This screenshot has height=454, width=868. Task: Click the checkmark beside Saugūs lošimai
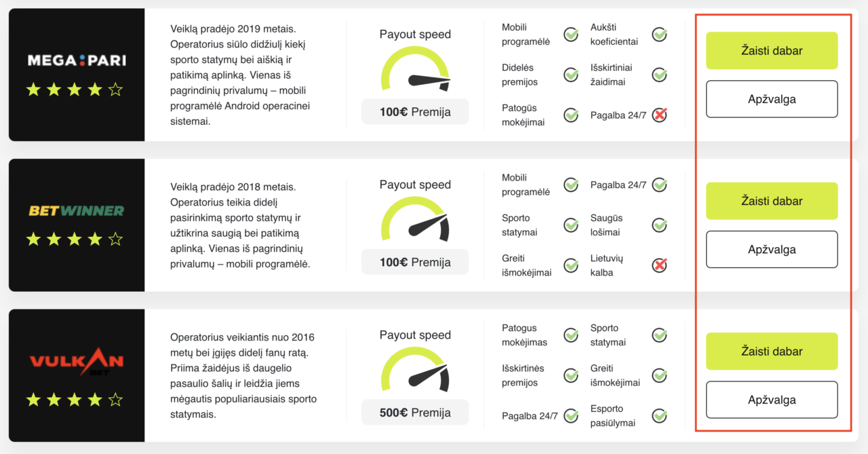(x=659, y=225)
